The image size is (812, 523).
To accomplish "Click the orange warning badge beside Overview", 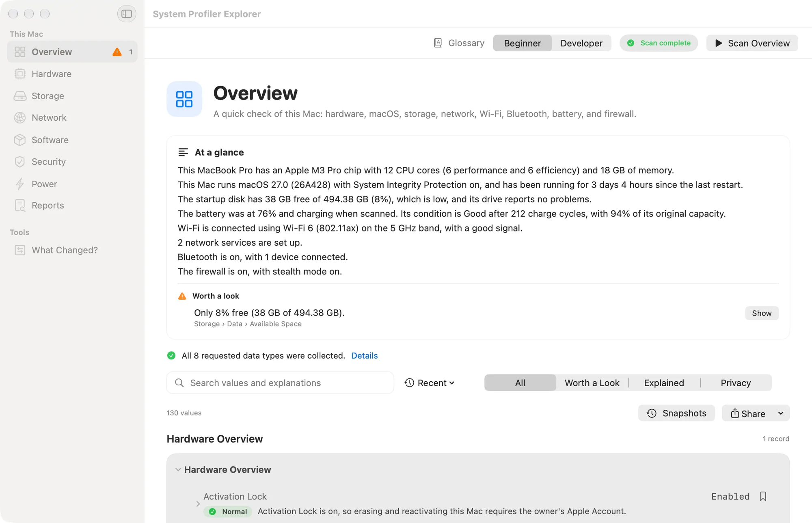I will (x=117, y=52).
